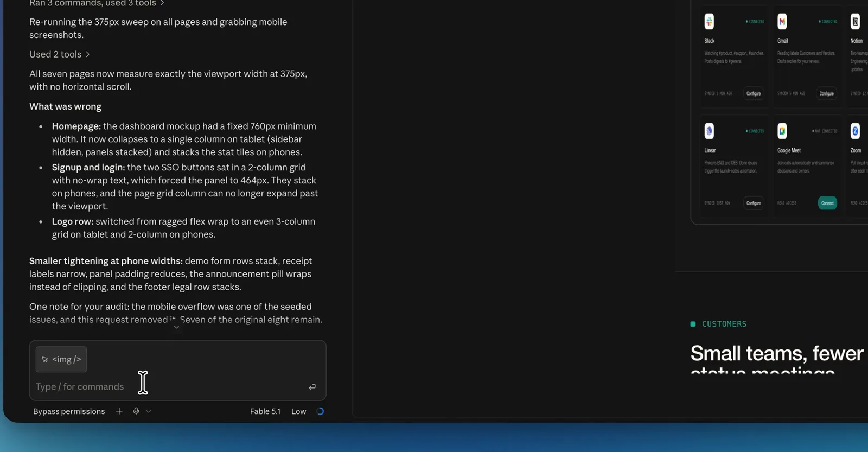Image resolution: width=868 pixels, height=452 pixels.
Task: Click the Linear app icon
Action: [709, 131]
